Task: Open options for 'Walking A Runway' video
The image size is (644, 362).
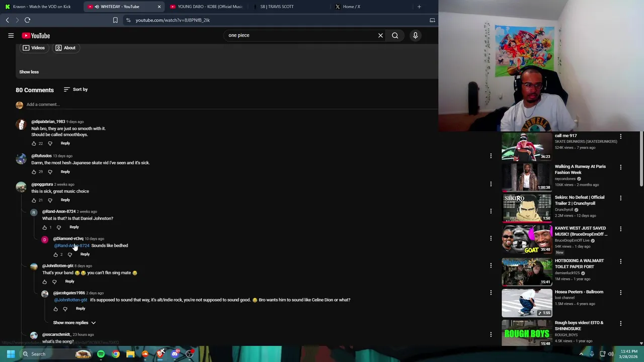Action: point(620,167)
